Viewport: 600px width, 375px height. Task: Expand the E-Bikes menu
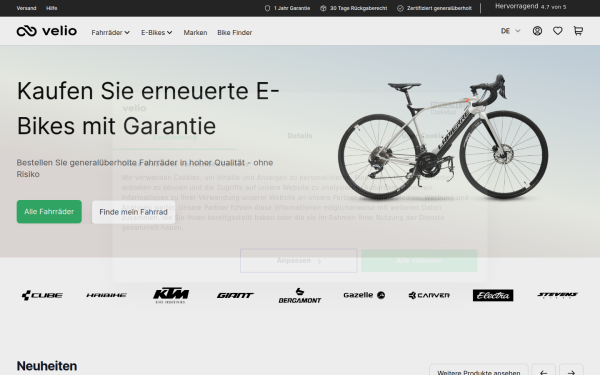(x=157, y=33)
